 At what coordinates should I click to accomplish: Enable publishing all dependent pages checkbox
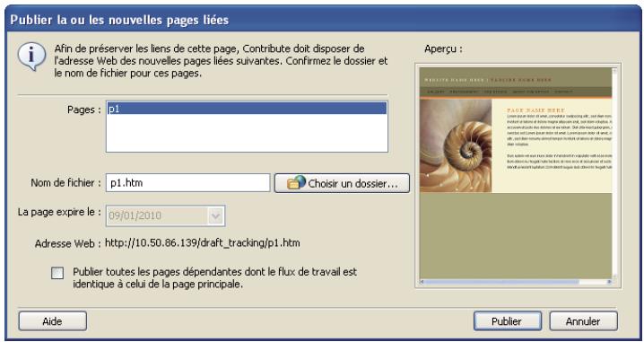coord(57,273)
